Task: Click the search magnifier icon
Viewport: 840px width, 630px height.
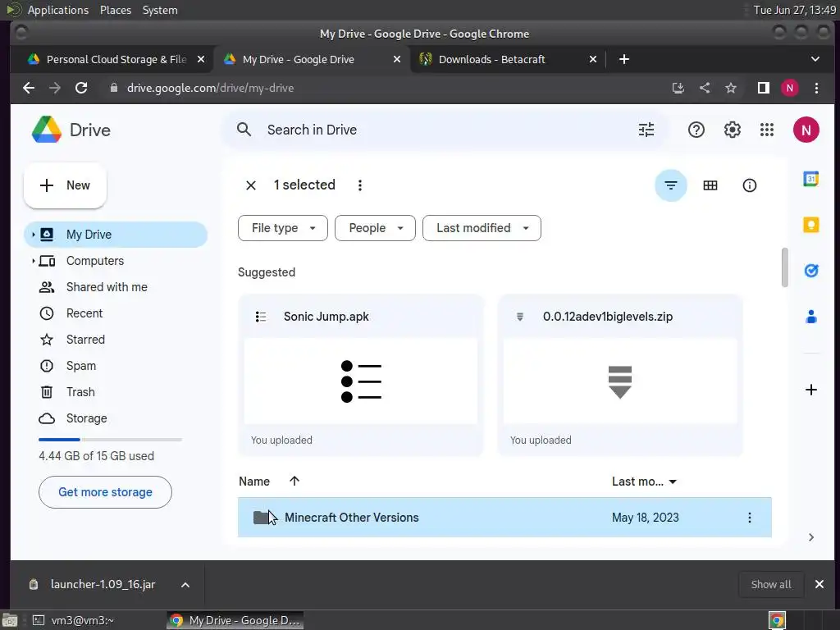Action: point(244,130)
